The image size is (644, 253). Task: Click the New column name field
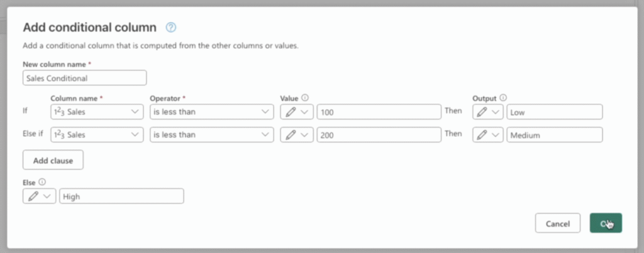tap(84, 78)
